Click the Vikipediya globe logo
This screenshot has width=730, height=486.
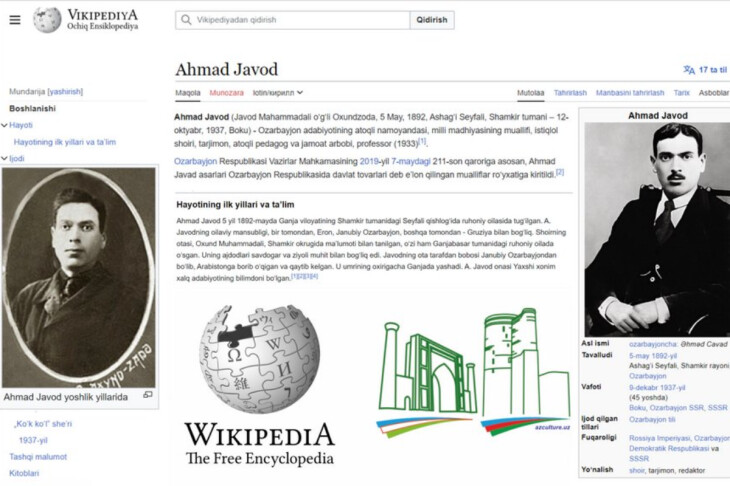pyautogui.click(x=47, y=20)
